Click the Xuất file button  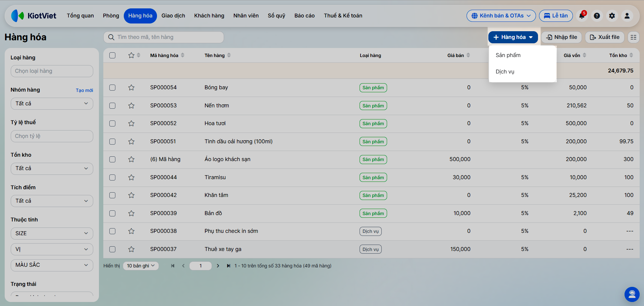605,37
